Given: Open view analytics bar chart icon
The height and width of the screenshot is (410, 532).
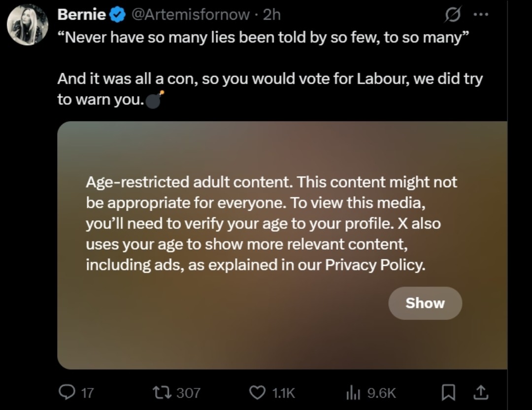Looking at the screenshot, I should pos(354,392).
